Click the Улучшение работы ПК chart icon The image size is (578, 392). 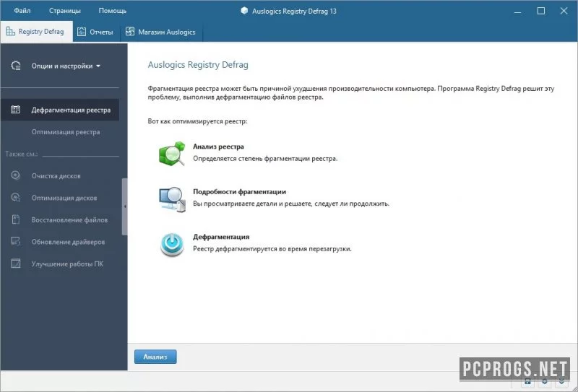click(x=15, y=263)
